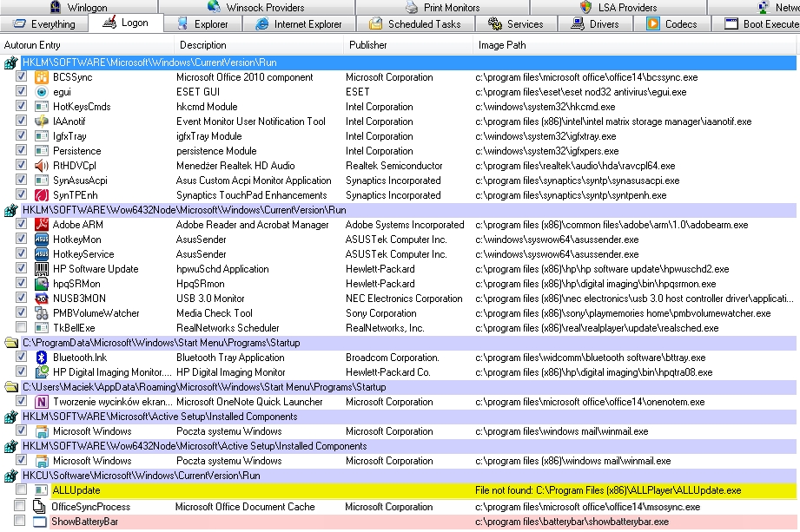Switch to the Scheduled Tasks tab
800x532 pixels.
click(x=415, y=24)
